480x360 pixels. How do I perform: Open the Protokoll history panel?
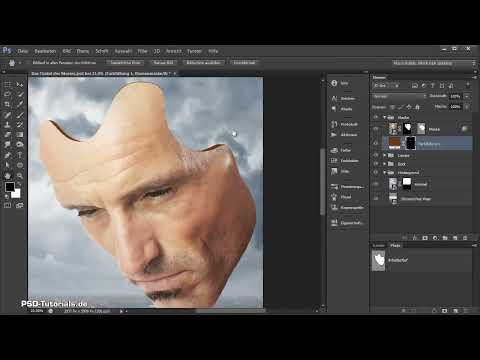(x=344, y=124)
